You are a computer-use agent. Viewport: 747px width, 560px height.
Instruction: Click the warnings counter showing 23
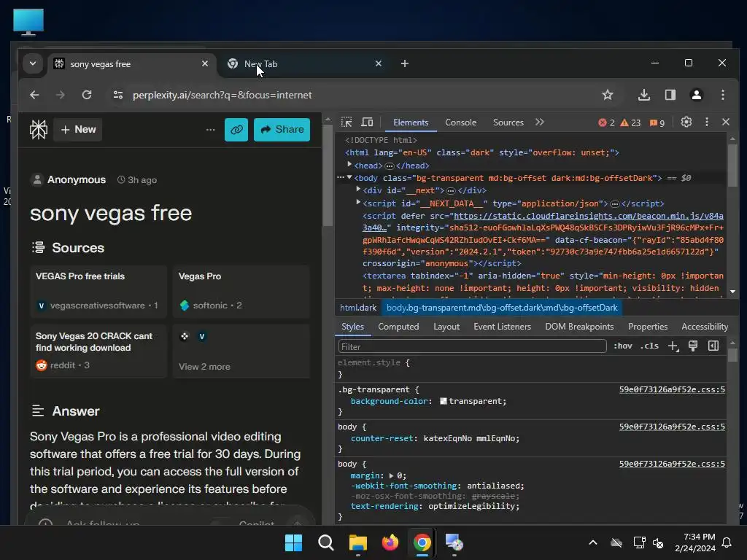(630, 122)
